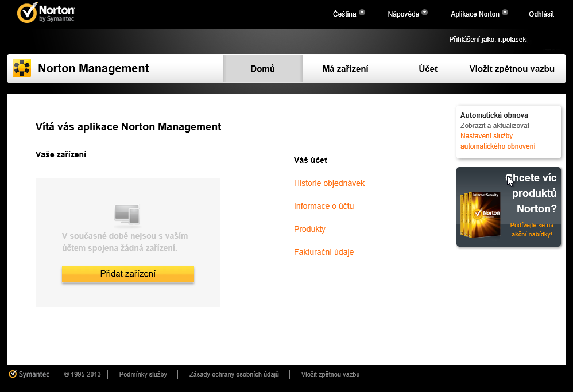Image resolution: width=573 pixels, height=392 pixels.
Task: Click the Přidat zařízení button
Action: [x=128, y=274]
